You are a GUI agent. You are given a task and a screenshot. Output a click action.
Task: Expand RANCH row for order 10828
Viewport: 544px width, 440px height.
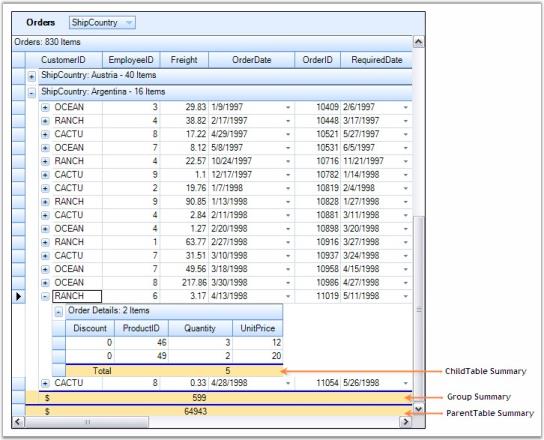pos(45,202)
